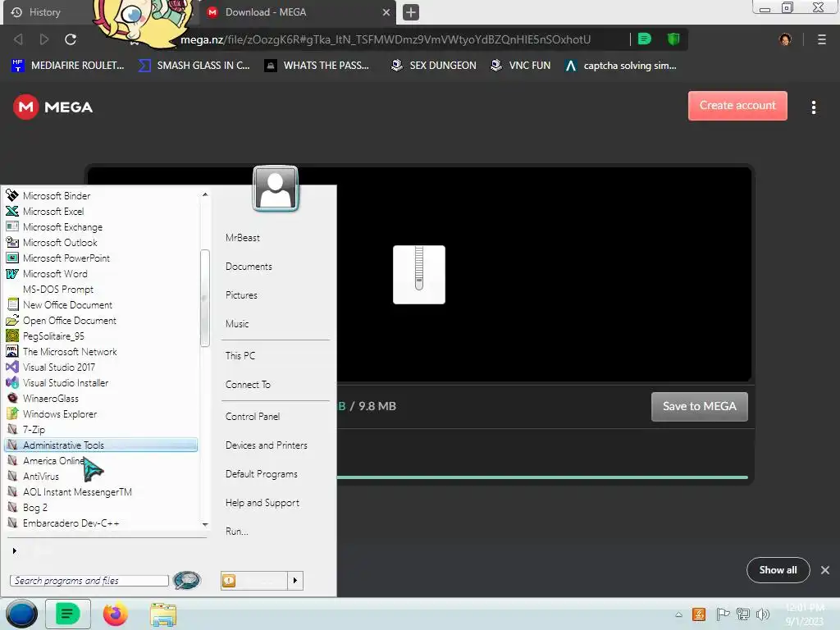
Task: Click the MEGA logo
Action: [52, 107]
